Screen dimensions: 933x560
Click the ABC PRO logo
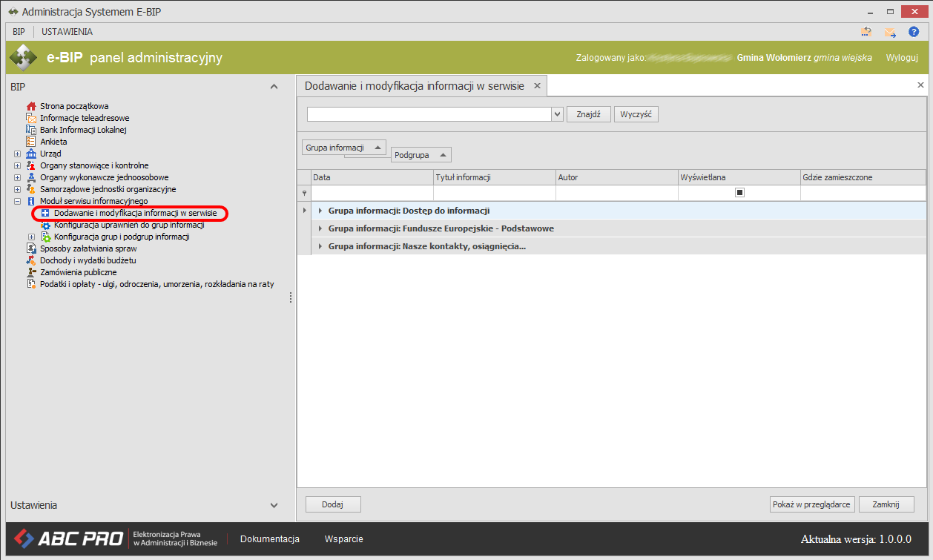pyautogui.click(x=67, y=538)
